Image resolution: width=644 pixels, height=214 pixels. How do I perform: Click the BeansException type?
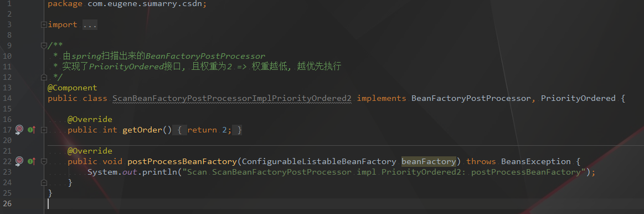tap(536, 161)
